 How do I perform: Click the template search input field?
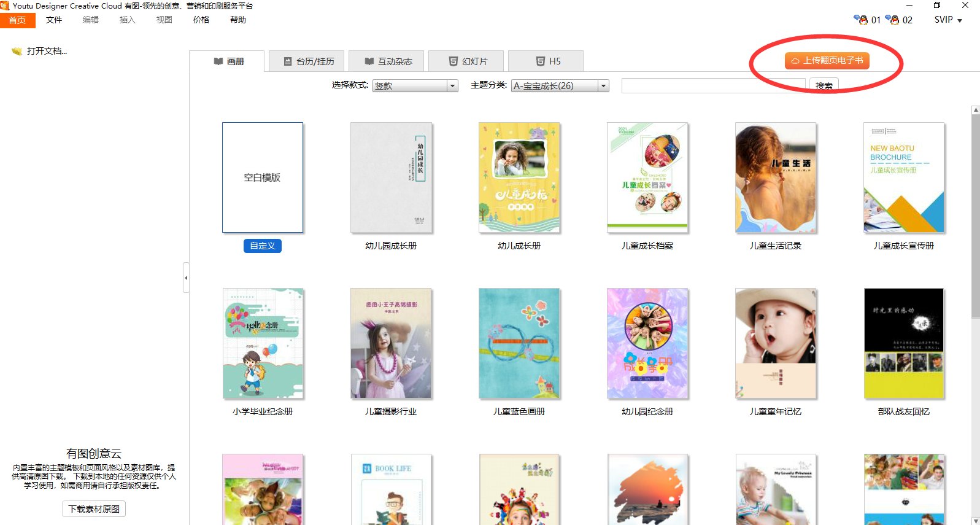[x=713, y=85]
